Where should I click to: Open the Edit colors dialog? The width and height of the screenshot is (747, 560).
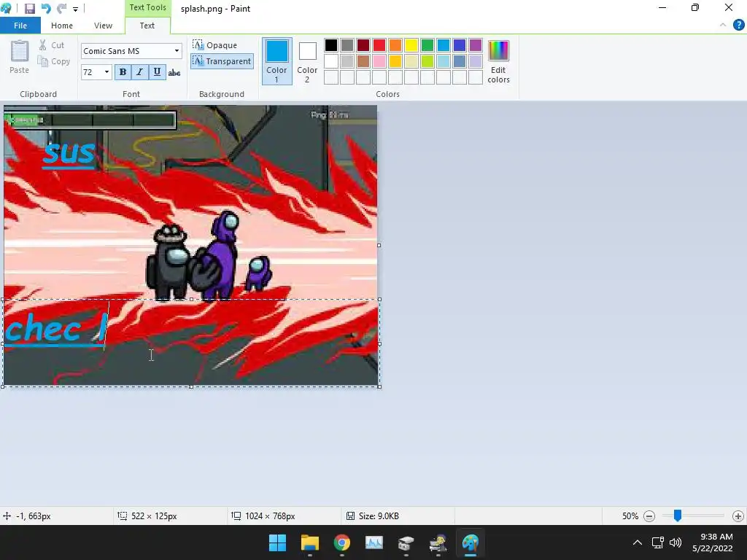click(498, 62)
